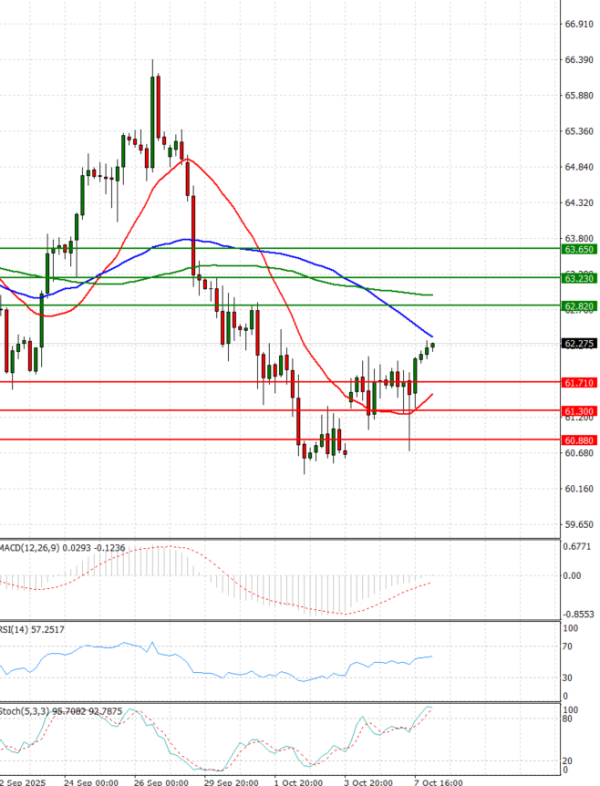Click the 3 Oct 20:00 time label
The width and height of the screenshot is (600, 786).
[x=366, y=779]
